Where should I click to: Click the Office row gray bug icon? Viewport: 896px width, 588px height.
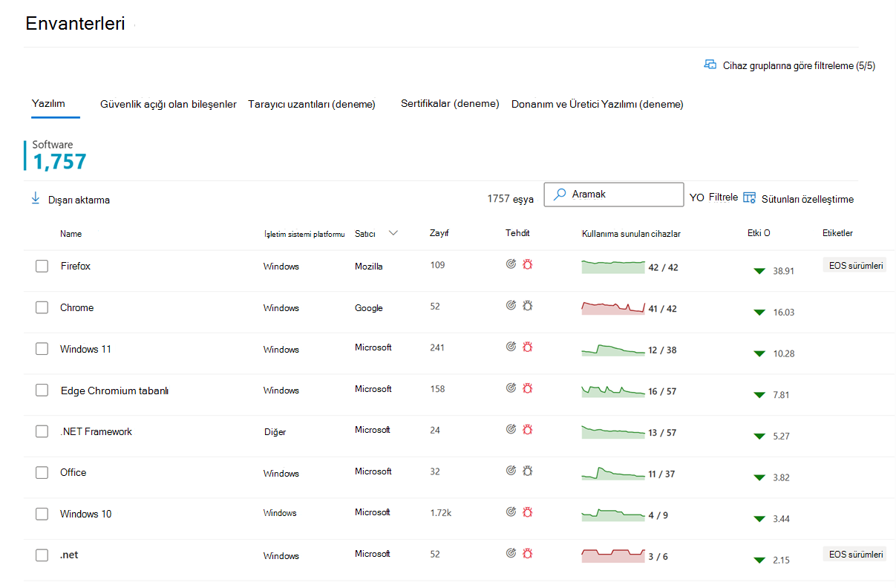click(528, 470)
